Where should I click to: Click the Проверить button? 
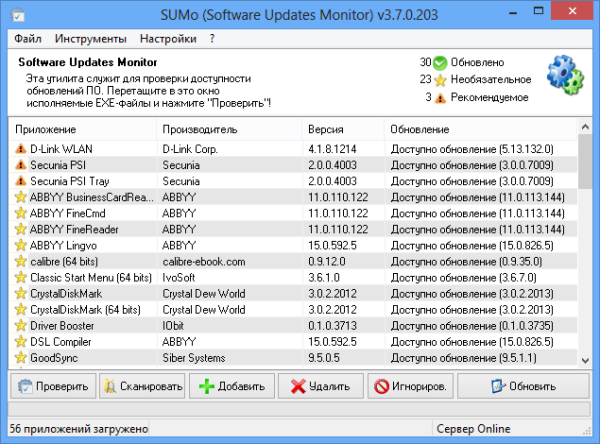(x=53, y=387)
